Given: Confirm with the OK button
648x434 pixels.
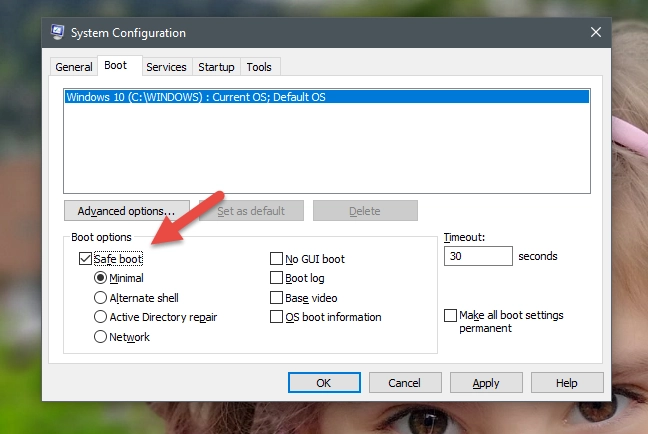Looking at the screenshot, I should tap(324, 383).
